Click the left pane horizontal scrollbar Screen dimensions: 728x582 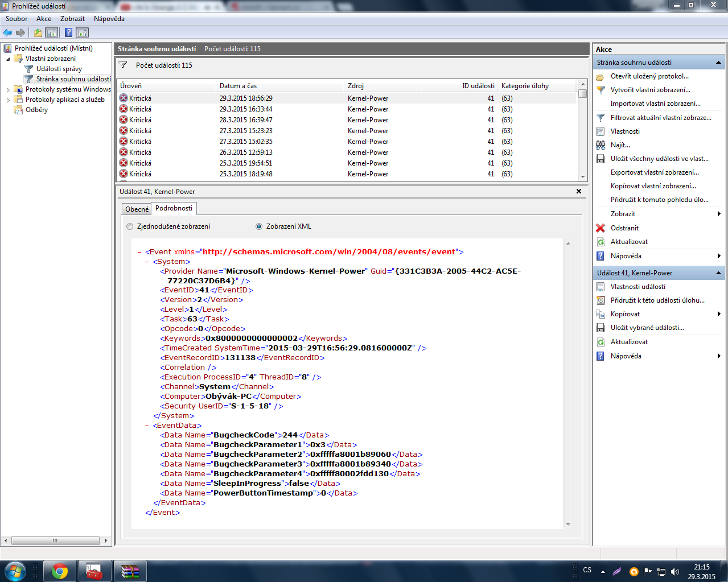(x=55, y=540)
